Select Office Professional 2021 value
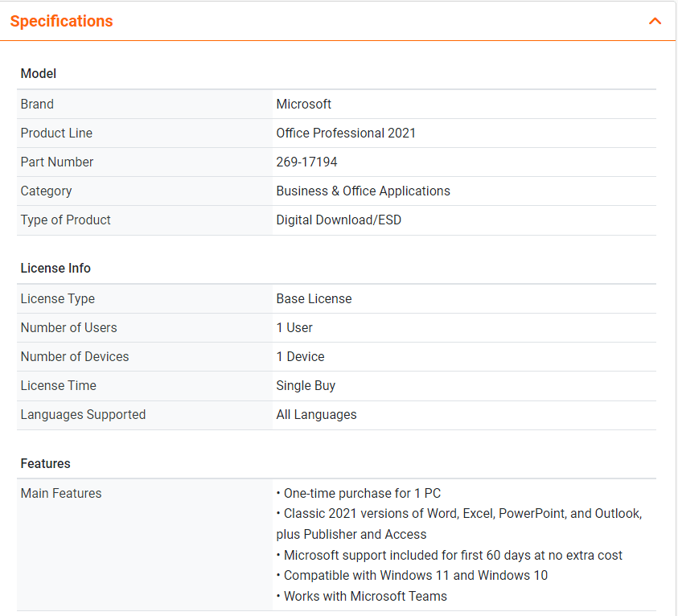 coord(346,133)
